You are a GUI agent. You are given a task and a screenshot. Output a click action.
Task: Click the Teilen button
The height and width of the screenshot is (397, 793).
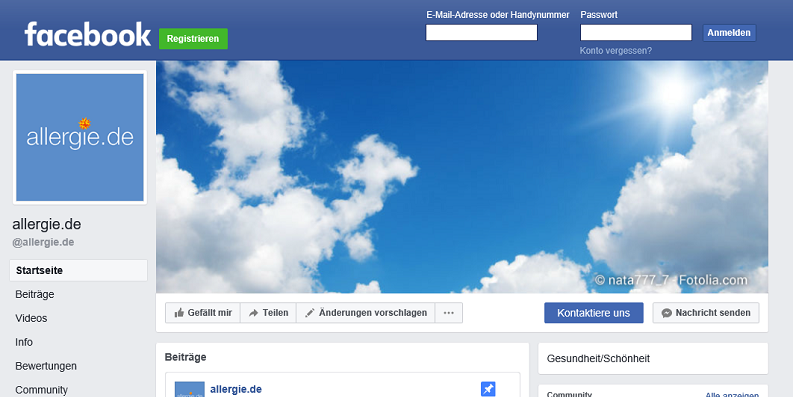268,313
